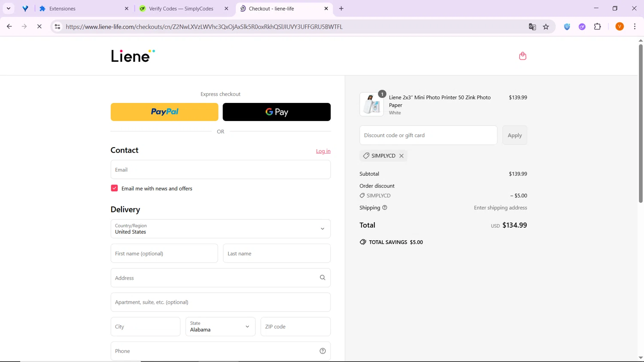Focus the City field
The width and height of the screenshot is (644, 362).
point(146,326)
